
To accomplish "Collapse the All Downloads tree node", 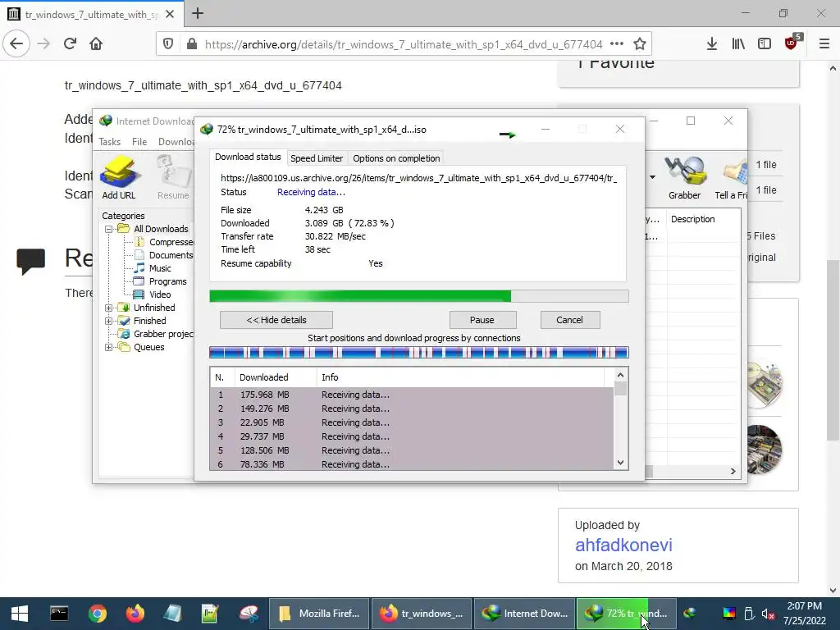I will 109,230.
